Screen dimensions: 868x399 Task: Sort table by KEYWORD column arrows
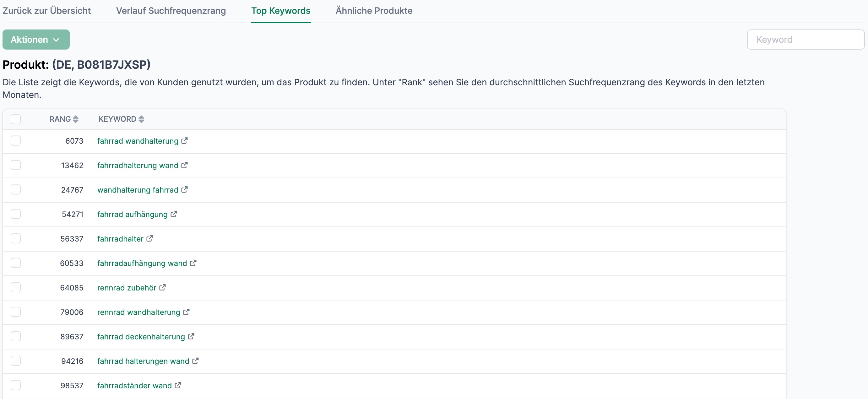tap(141, 119)
